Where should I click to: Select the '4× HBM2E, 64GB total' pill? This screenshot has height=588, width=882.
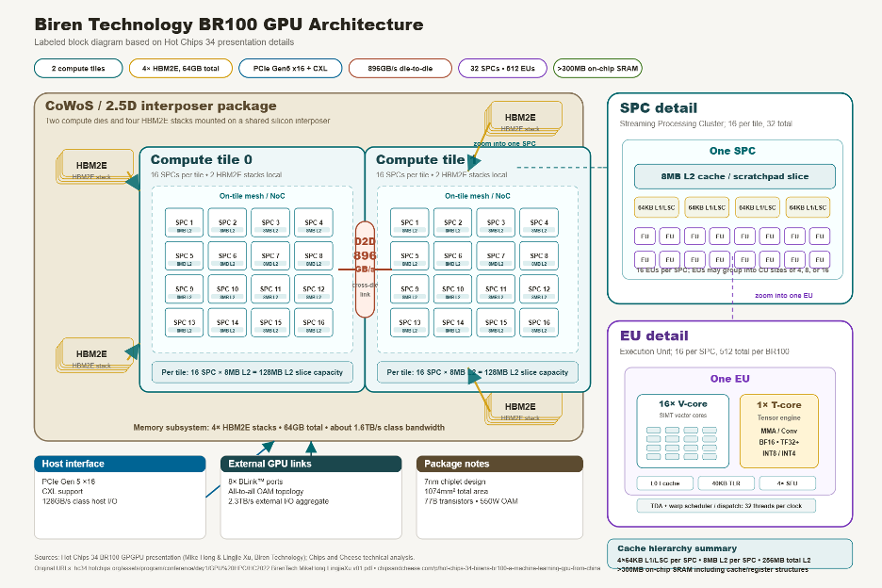click(x=181, y=68)
